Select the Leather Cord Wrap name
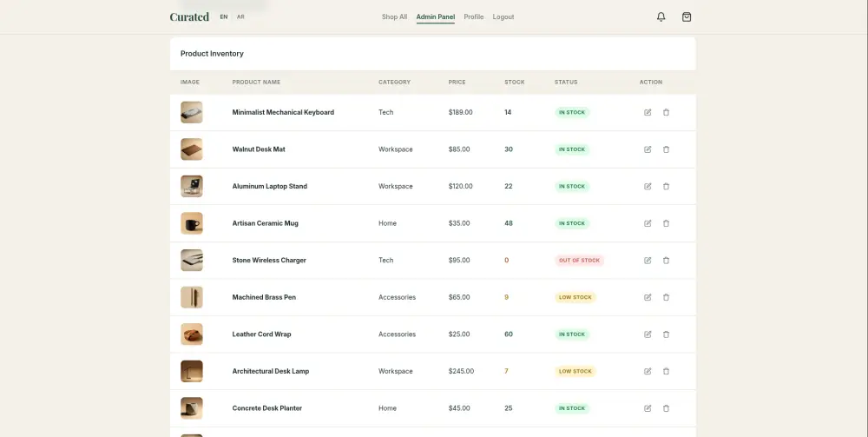The width and height of the screenshot is (868, 437). pyautogui.click(x=261, y=334)
